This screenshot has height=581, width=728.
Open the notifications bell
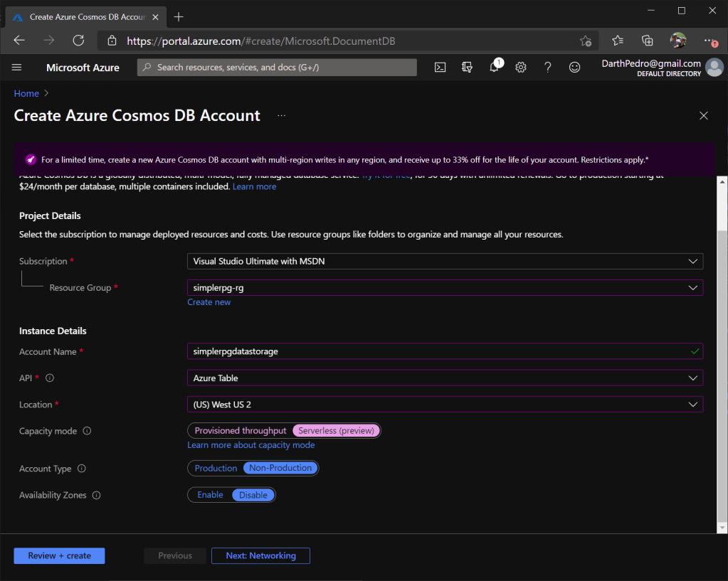coord(494,67)
